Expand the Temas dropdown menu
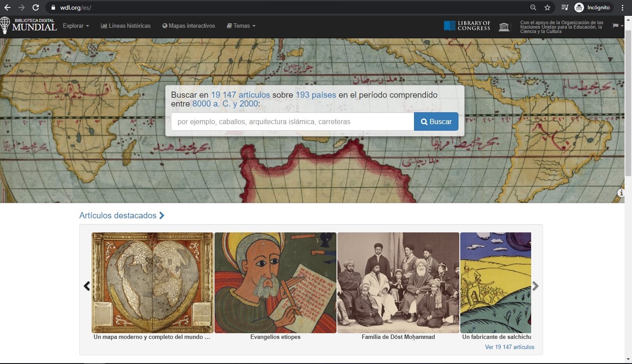This screenshot has height=364, width=632. point(241,26)
